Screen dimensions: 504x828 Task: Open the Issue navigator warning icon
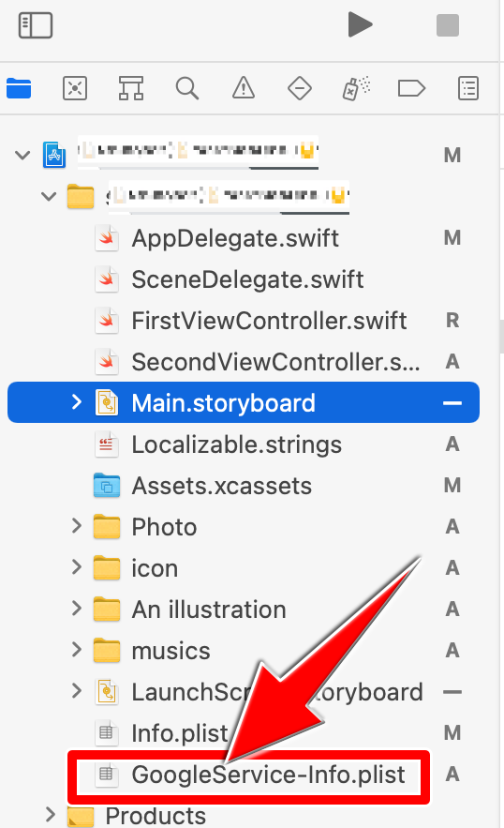coord(244,87)
